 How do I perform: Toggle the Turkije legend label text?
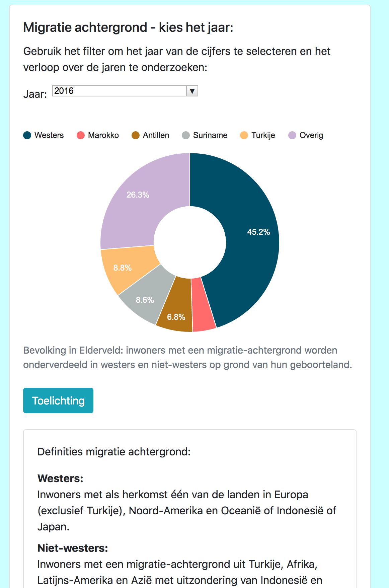click(263, 135)
